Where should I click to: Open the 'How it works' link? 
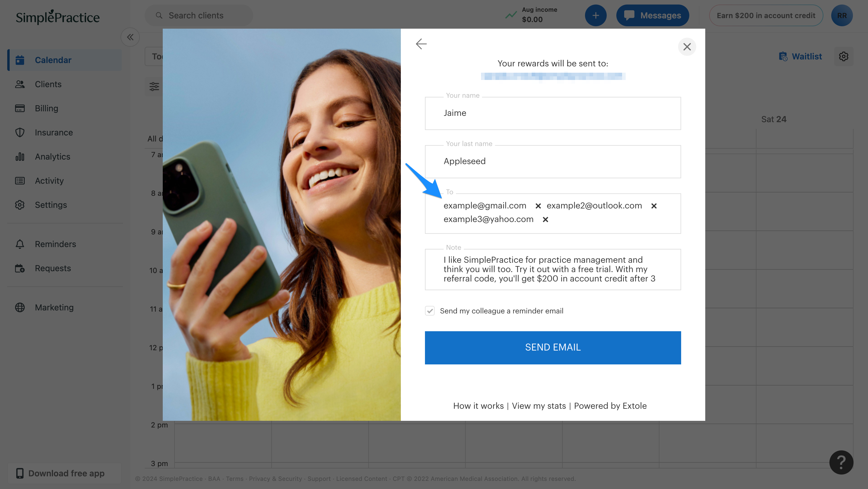point(478,406)
